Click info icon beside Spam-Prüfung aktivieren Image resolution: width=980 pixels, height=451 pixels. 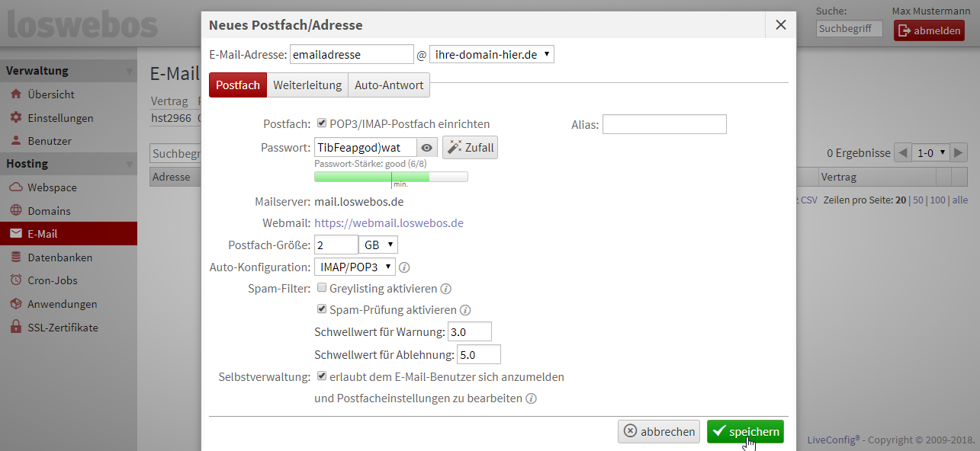(465, 311)
